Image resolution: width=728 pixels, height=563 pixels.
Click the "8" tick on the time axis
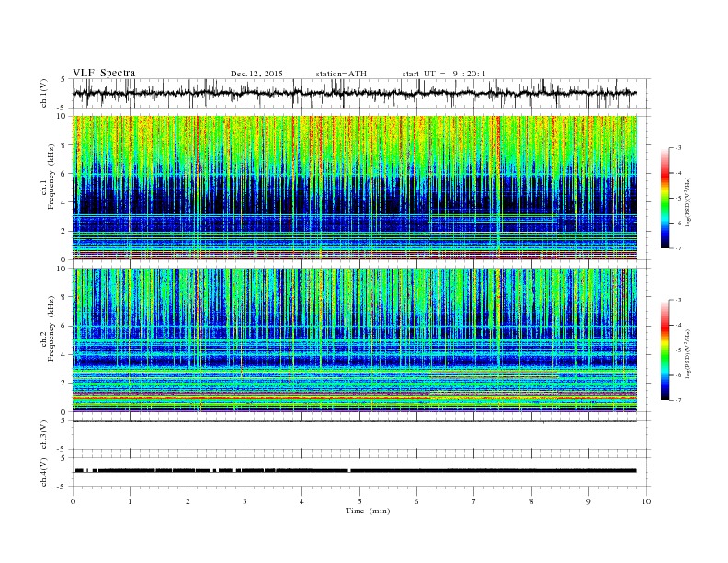click(x=531, y=501)
